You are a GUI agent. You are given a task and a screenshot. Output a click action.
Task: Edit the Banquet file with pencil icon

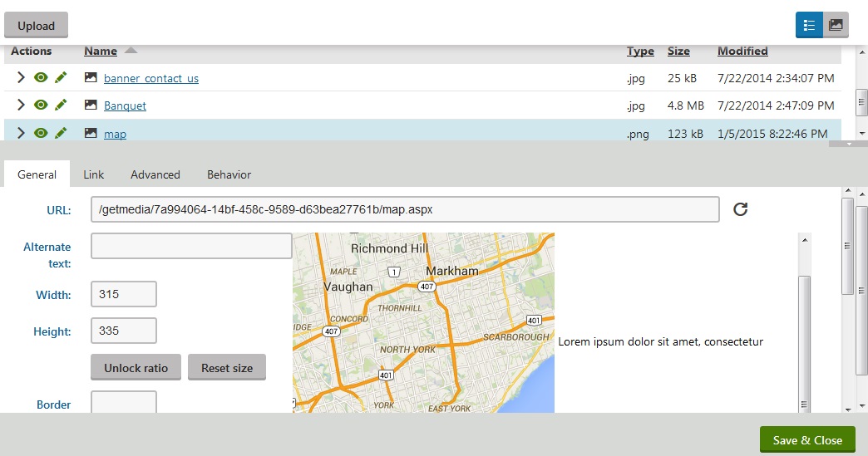pos(61,105)
